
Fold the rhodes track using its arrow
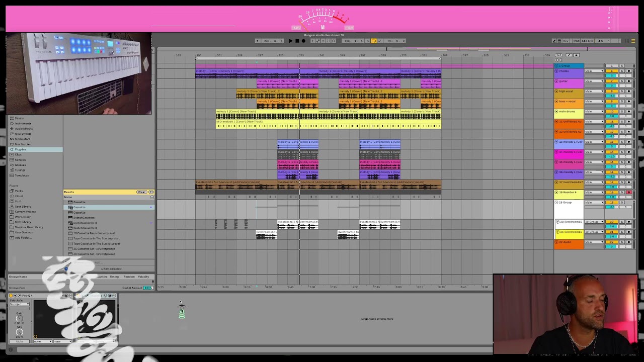pyautogui.click(x=556, y=71)
